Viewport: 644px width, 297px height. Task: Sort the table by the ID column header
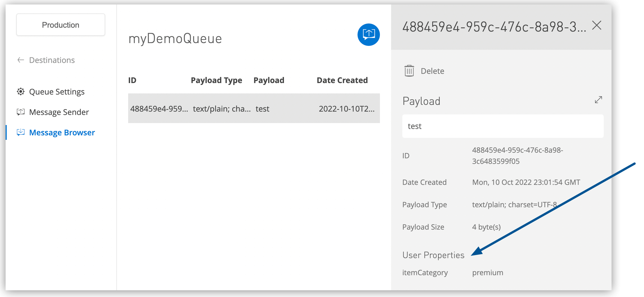132,80
